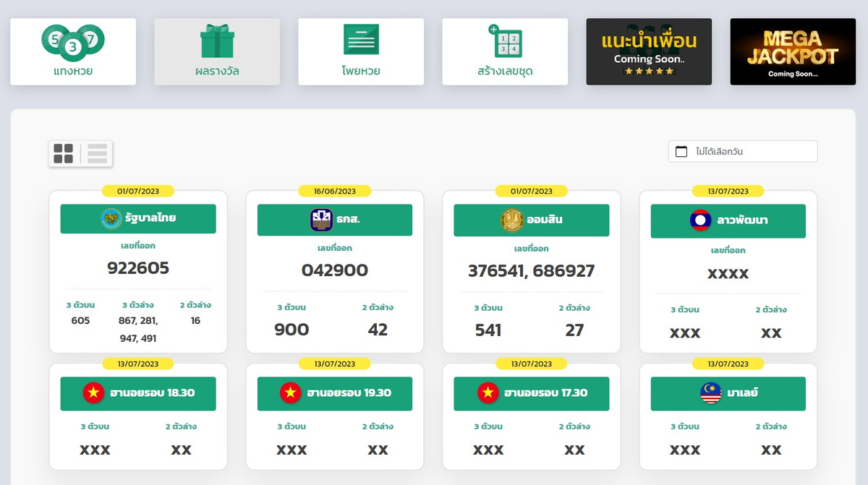Open the แนะนำเพื่อน Coming Soon banner
868x485 pixels.
pos(649,52)
